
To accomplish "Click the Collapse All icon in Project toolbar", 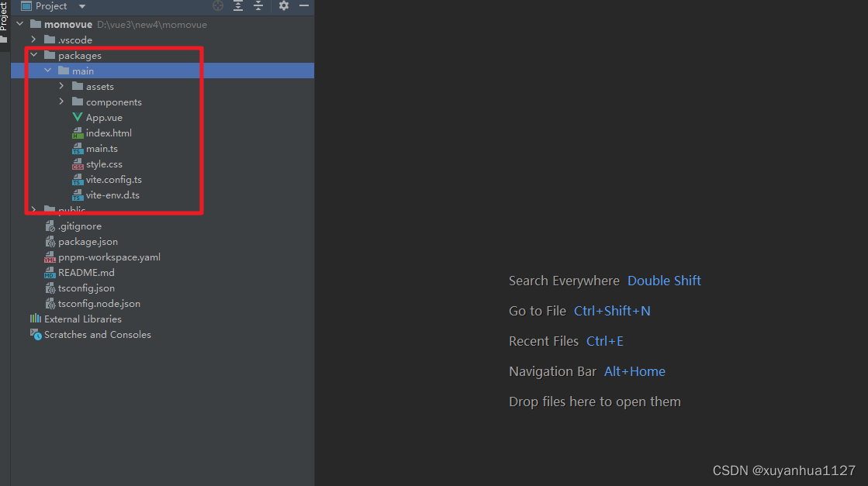I will click(x=258, y=5).
